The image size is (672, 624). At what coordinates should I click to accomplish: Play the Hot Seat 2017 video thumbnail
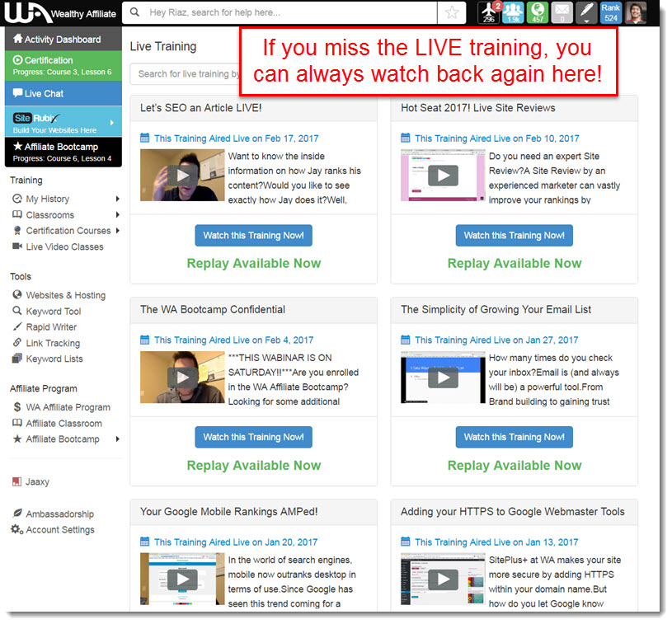(443, 175)
